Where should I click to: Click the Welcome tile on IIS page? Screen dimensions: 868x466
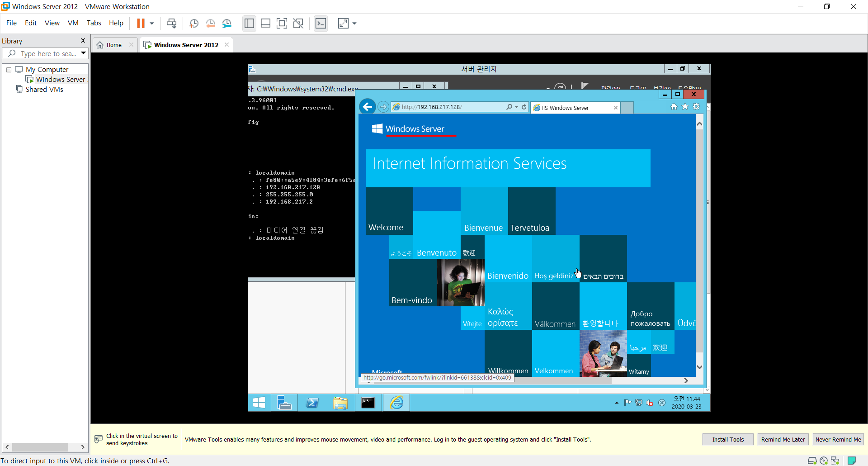click(389, 211)
